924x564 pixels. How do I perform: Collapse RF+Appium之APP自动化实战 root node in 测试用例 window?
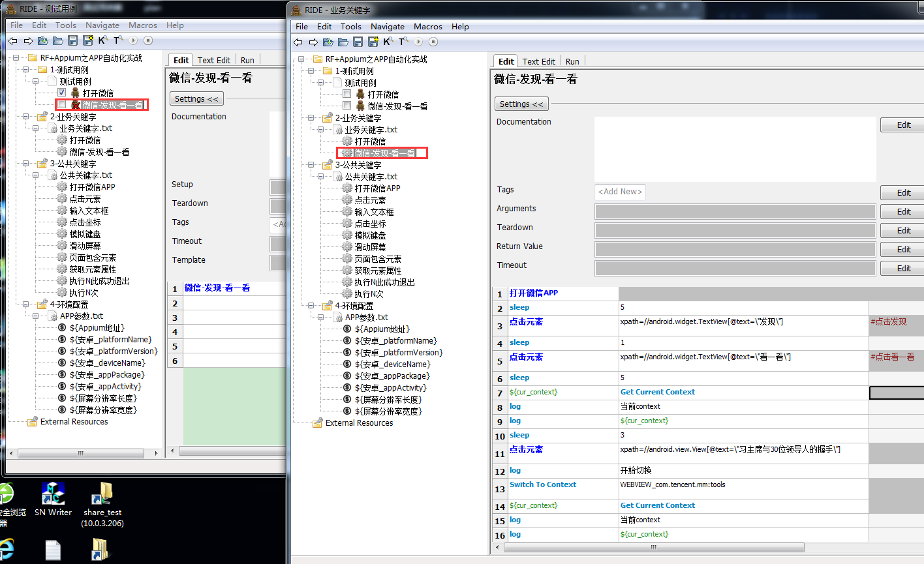click(16, 58)
